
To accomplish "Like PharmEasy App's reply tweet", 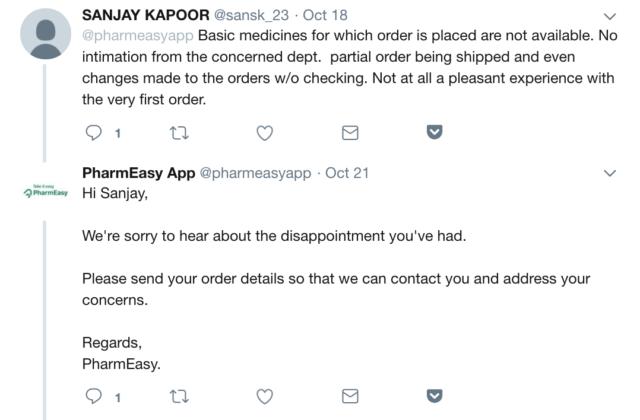I will point(265,397).
